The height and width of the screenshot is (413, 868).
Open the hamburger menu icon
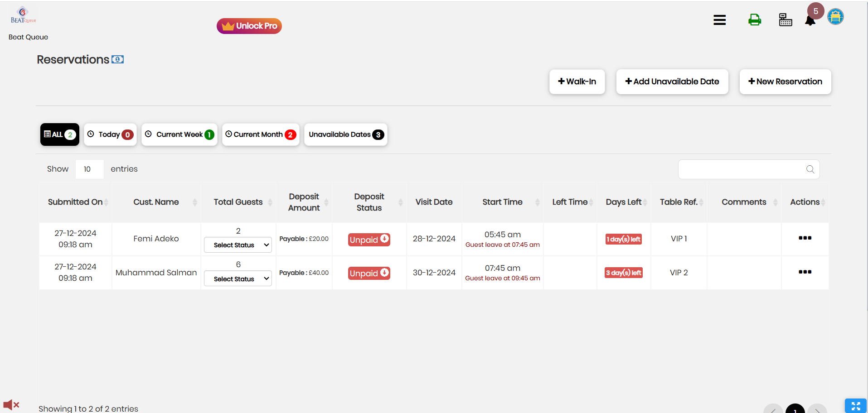pyautogui.click(x=719, y=20)
